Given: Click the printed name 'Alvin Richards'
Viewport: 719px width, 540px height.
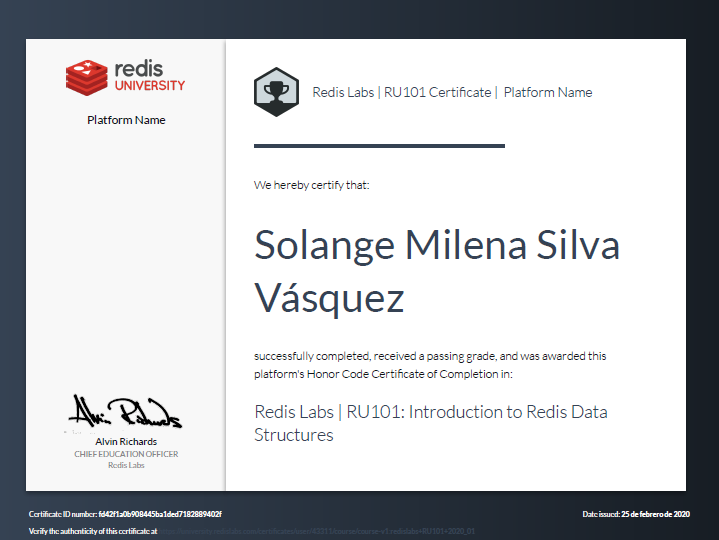Looking at the screenshot, I should tap(126, 441).
